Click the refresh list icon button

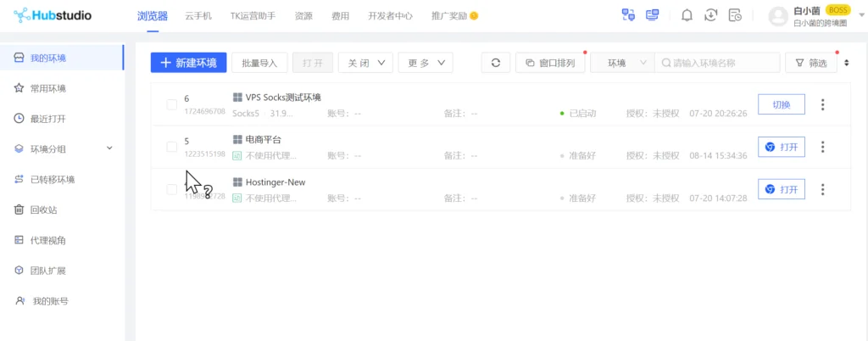496,63
